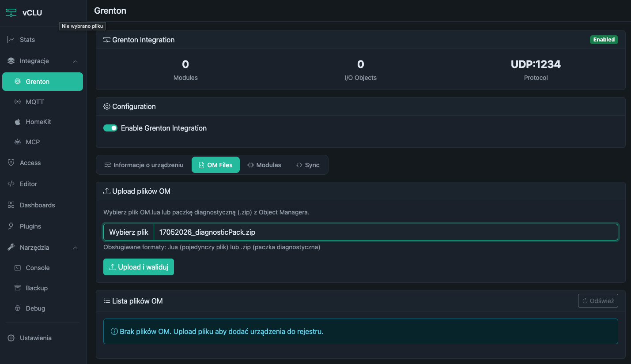
Task: Click the Debug bug icon
Action: pos(17,308)
